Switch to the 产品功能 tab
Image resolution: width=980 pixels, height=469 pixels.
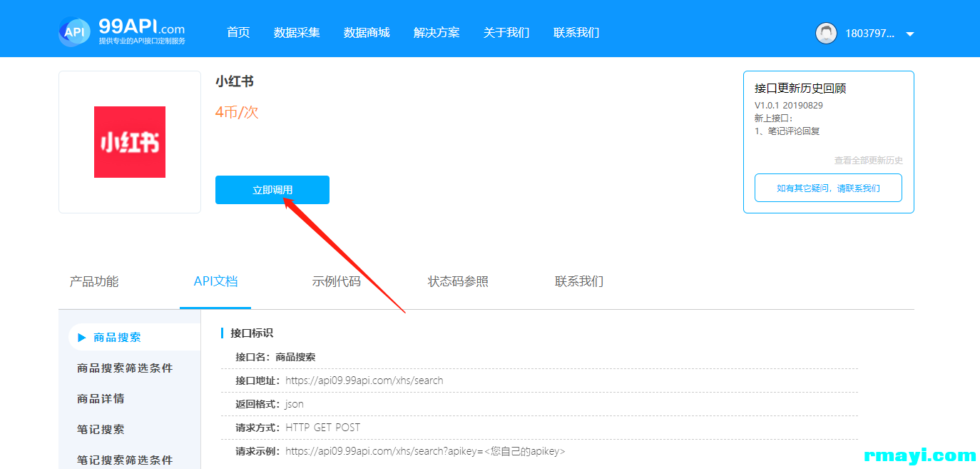pos(94,281)
